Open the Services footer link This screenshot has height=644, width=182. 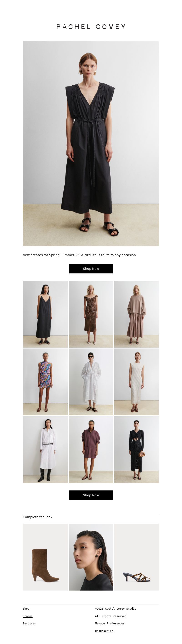tap(29, 624)
